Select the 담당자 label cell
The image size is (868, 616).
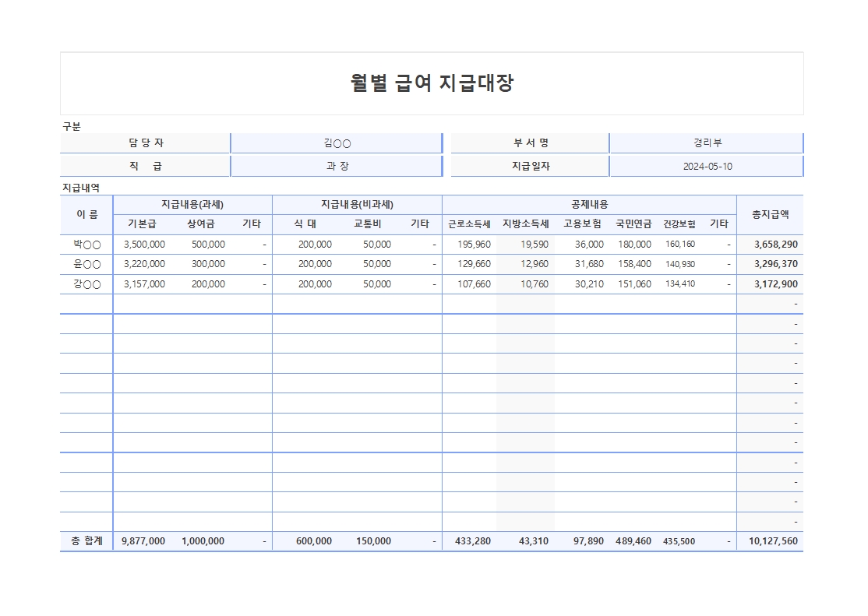point(146,143)
